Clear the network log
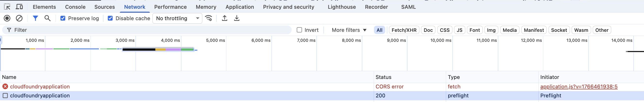Image resolution: width=644 pixels, height=102 pixels. pos(19,18)
